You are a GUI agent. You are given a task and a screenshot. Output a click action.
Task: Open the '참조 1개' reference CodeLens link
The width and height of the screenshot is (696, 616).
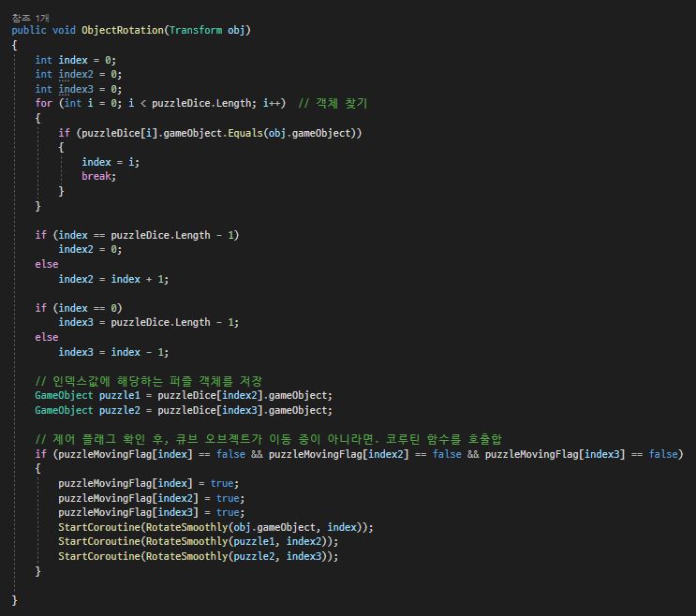tap(30, 18)
